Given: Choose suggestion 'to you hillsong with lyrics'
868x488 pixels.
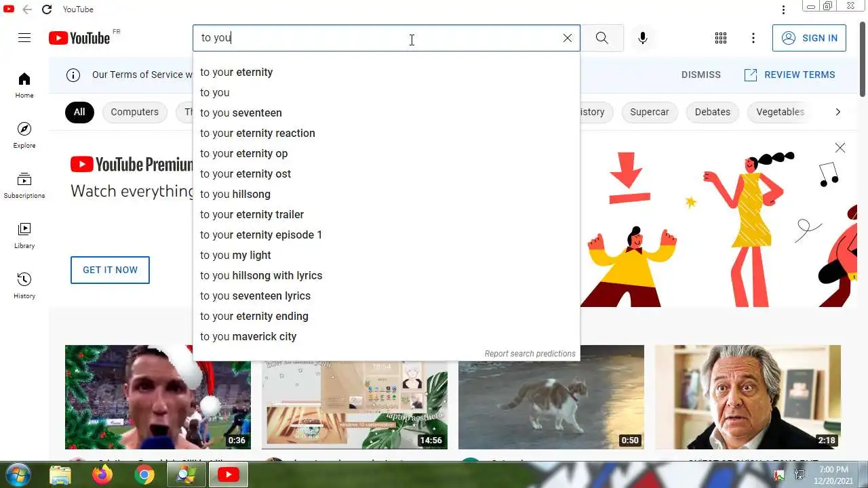Looking at the screenshot, I should pyautogui.click(x=387, y=276).
